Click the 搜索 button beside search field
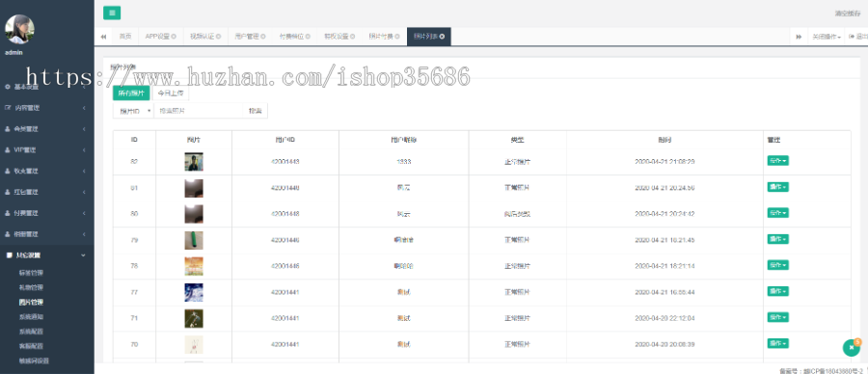Viewport: 868px width, 374px height. pos(256,111)
